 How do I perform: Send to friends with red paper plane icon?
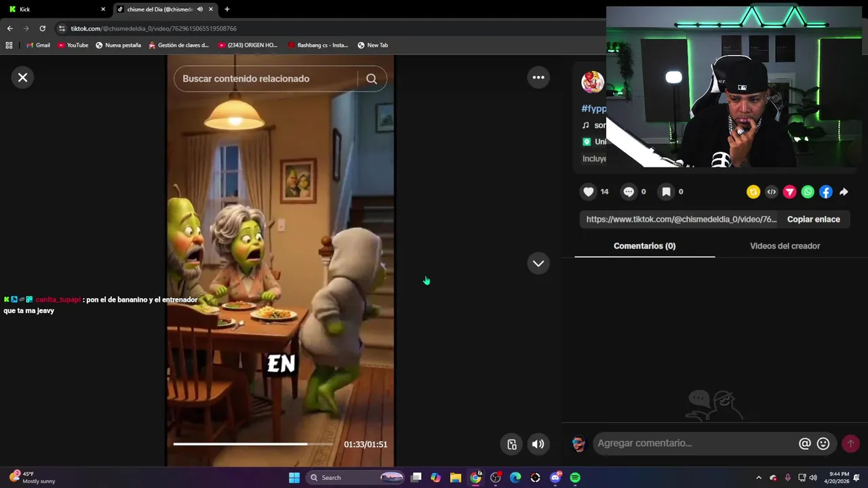[789, 192]
